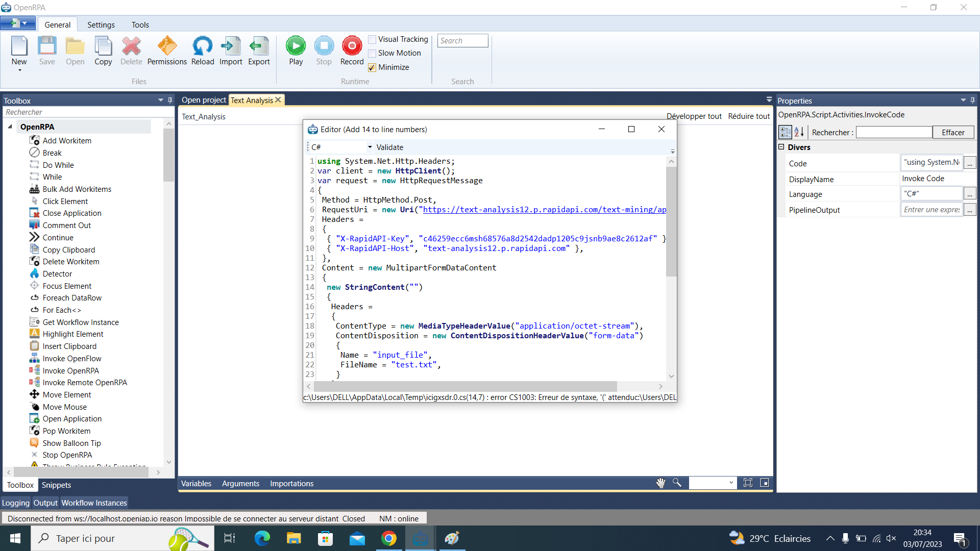Click the Copy workflow icon
Screen dimensions: 980x551
pyautogui.click(x=103, y=46)
